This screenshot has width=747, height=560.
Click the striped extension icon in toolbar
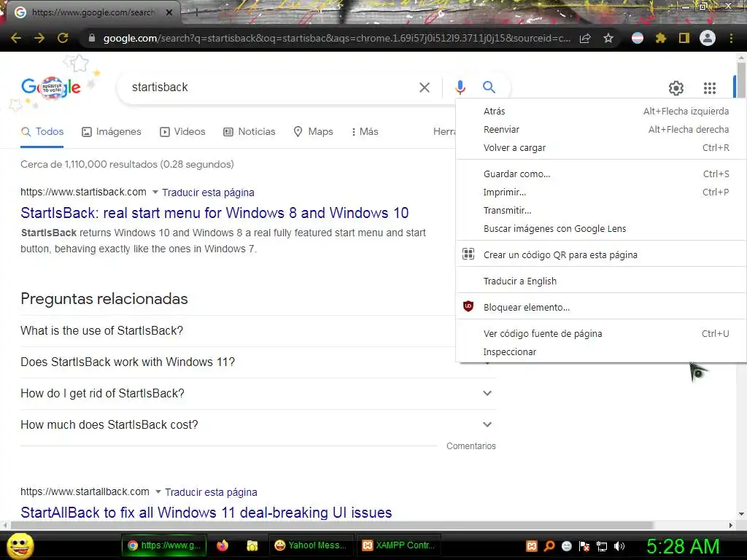(638, 38)
